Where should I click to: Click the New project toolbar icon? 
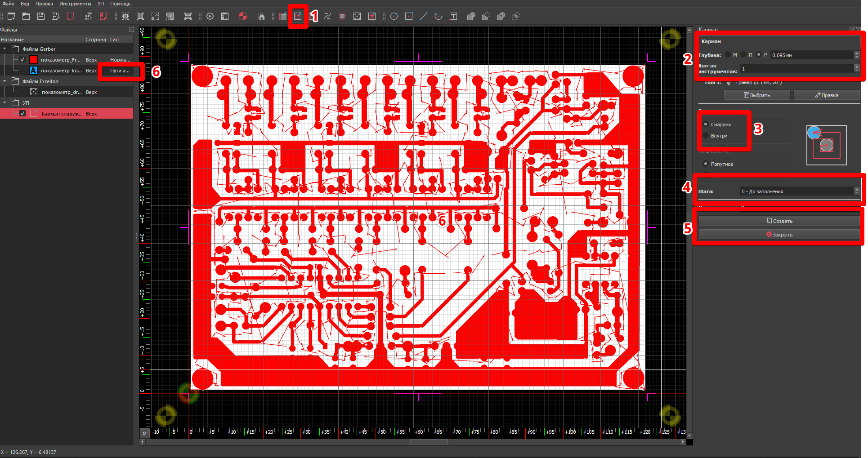point(11,16)
